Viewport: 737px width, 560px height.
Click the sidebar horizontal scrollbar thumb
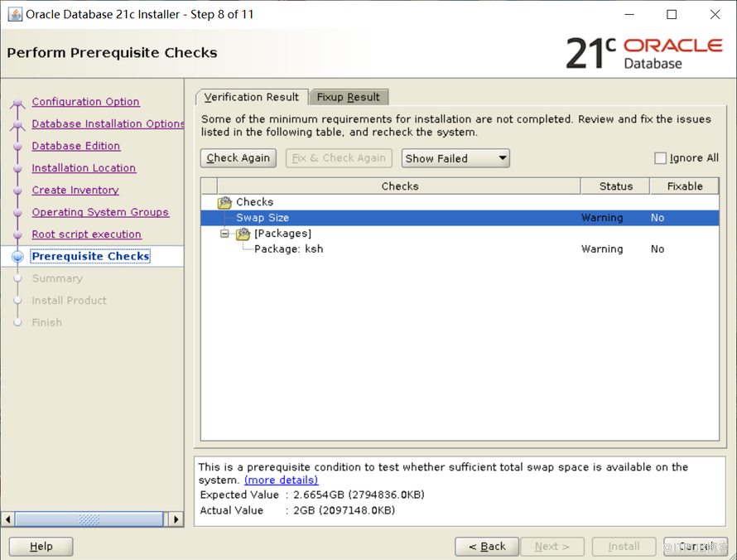pos(89,519)
